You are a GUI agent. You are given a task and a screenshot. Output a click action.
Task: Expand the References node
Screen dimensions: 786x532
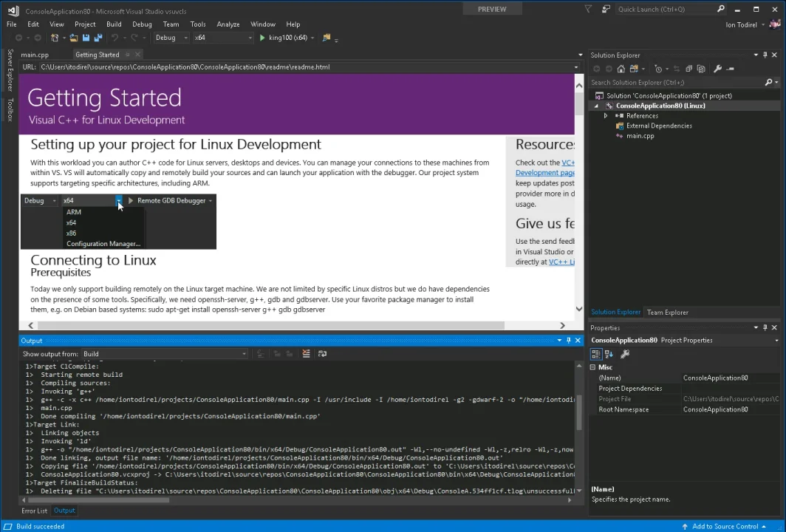pos(606,116)
